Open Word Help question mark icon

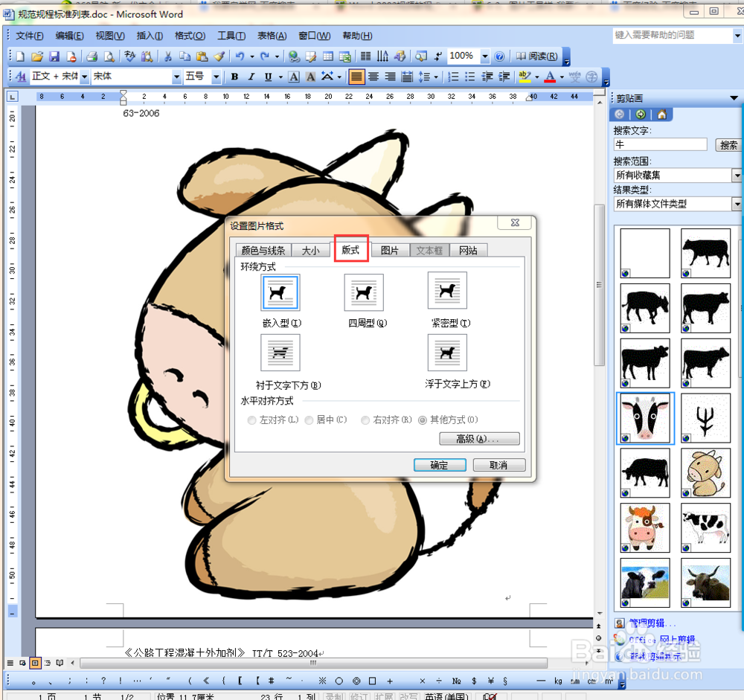click(499, 57)
